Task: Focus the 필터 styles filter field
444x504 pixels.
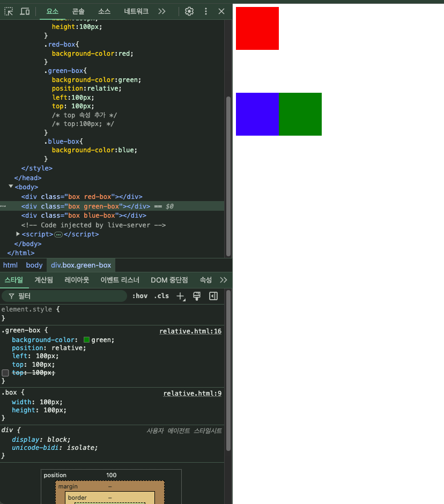Action: (x=64, y=296)
